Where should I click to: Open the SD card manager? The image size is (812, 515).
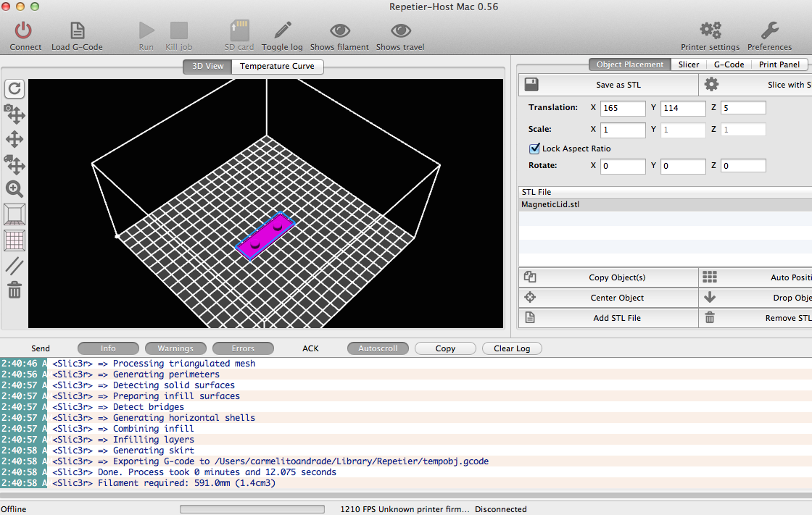tap(239, 30)
